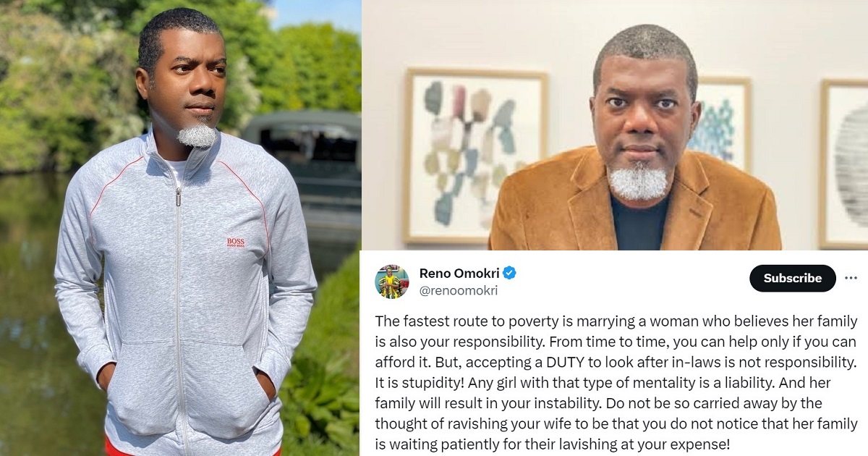Click the blue verified badge beside Reno Omokri
This screenshot has height=456, width=868.
(509, 273)
